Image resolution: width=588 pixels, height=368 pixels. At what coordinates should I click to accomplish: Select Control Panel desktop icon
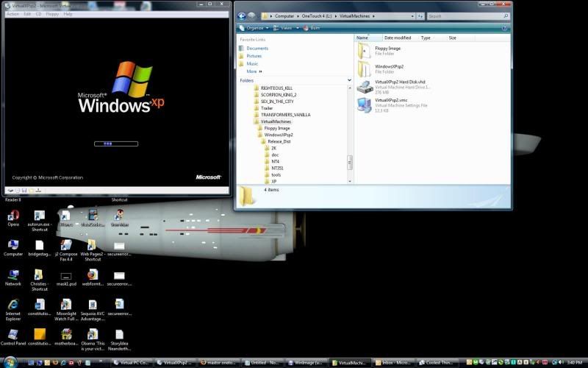[13, 337]
